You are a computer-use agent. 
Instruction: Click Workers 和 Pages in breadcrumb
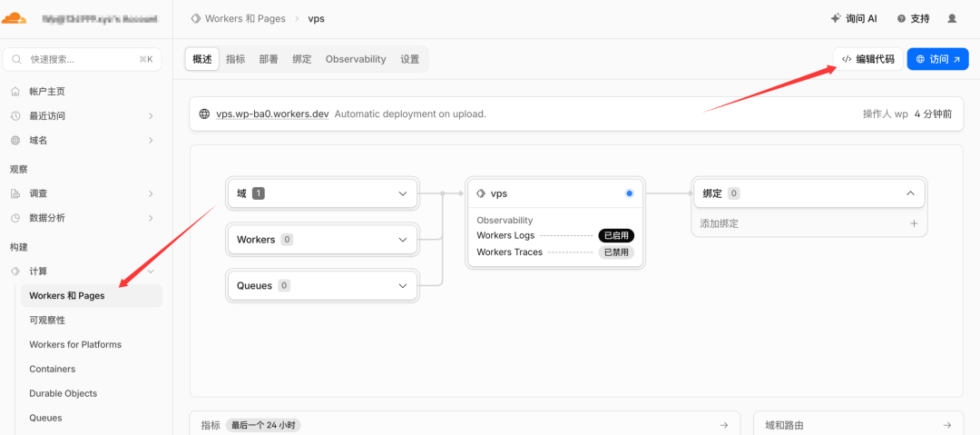click(x=245, y=19)
